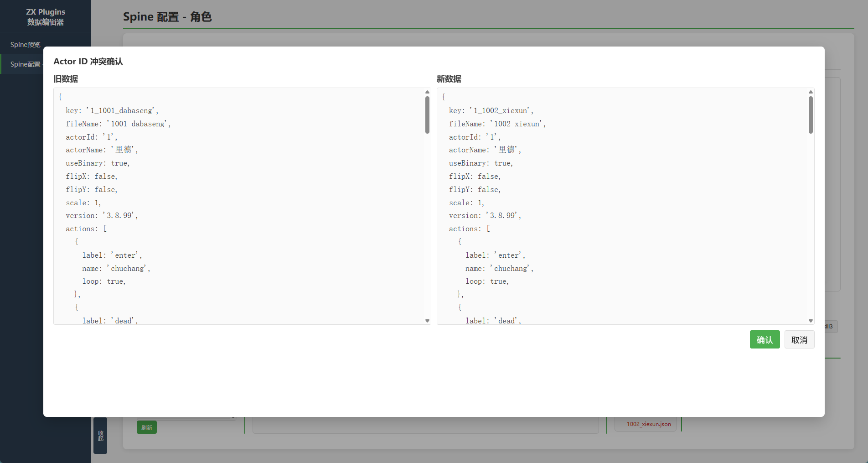Click the 新数据 heading
Viewport: 868px width, 463px height.
point(449,79)
